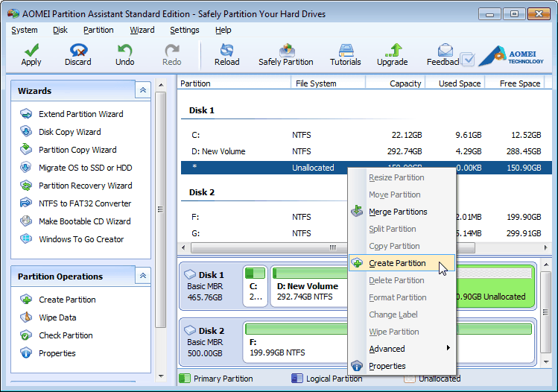Collapse the Wizards panel
Screen dimensions: 558x392
coord(143,90)
